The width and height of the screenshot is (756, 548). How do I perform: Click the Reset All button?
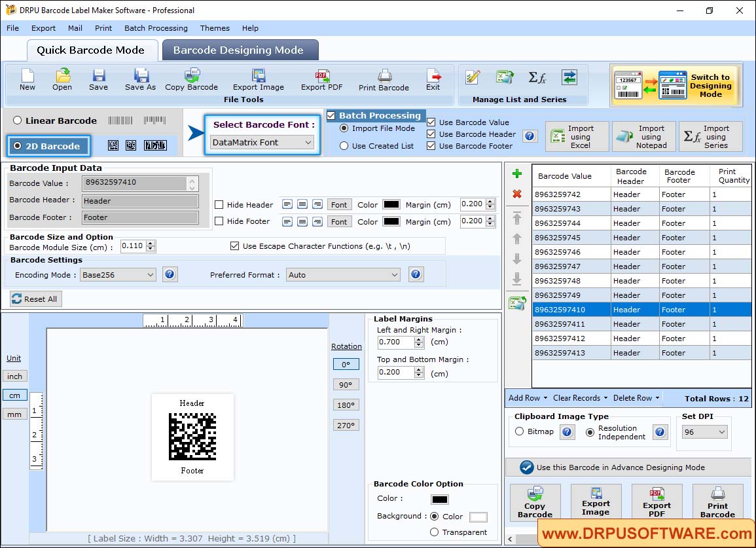[x=36, y=299]
